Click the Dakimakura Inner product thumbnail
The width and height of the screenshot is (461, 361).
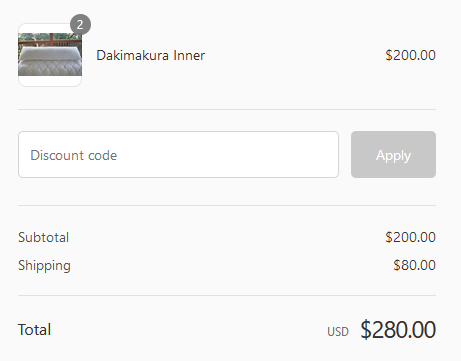[x=50, y=55]
